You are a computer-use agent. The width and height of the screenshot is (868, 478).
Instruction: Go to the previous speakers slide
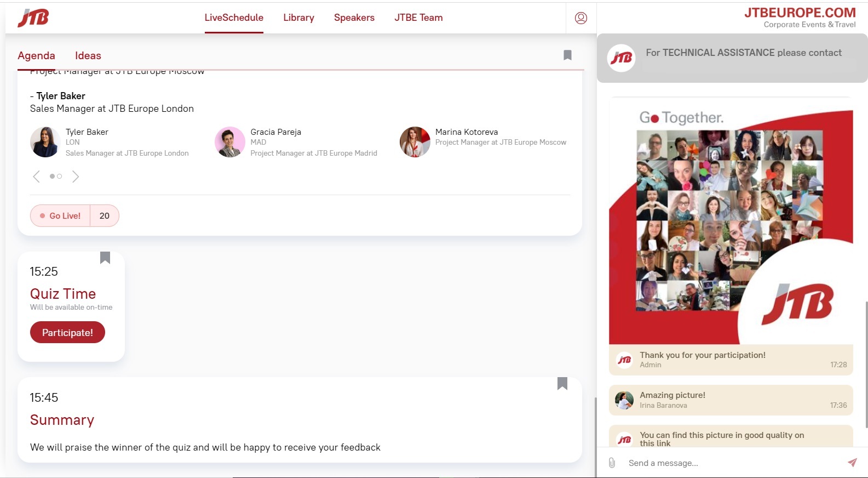pos(36,177)
